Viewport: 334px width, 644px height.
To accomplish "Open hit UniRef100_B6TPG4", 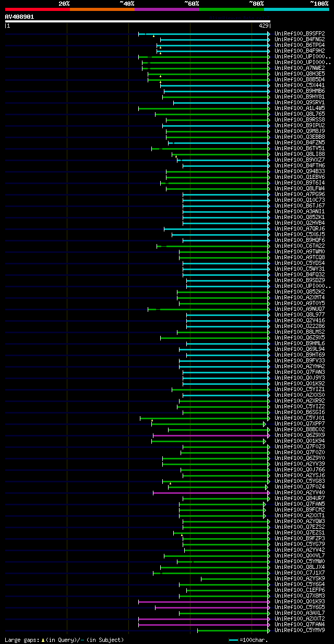I will tap(300, 45).
